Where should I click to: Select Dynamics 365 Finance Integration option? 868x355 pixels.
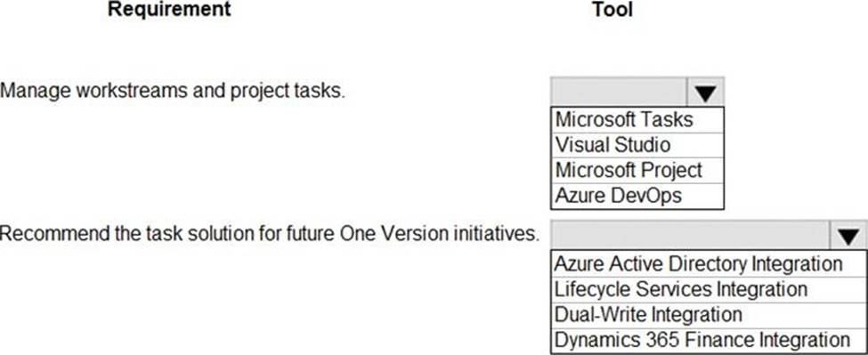click(x=709, y=340)
